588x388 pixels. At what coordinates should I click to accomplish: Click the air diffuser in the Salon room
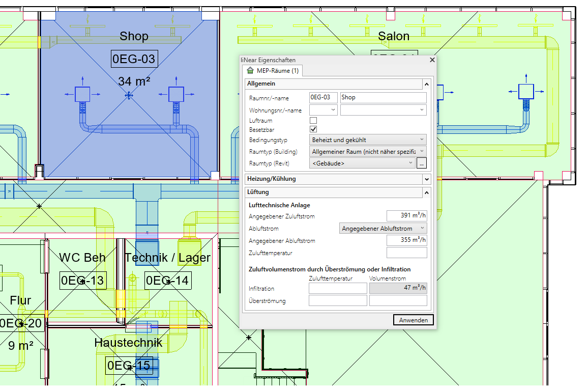525,91
